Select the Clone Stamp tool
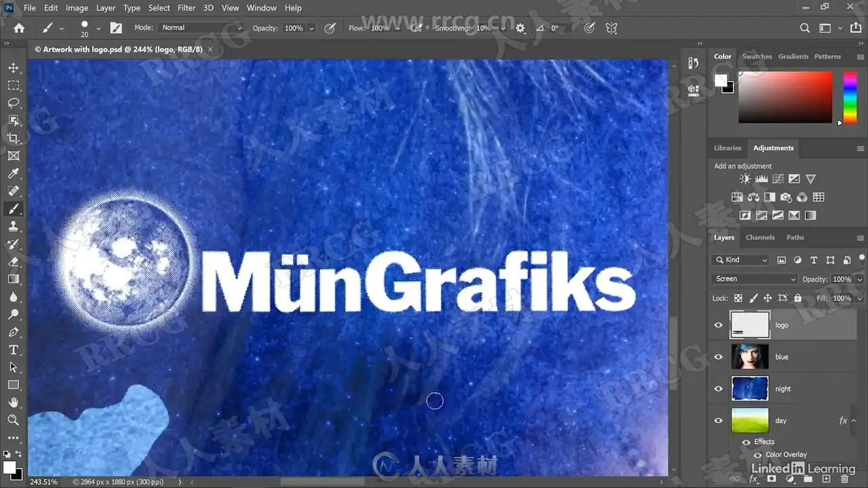This screenshot has width=868, height=488. pos(14,226)
